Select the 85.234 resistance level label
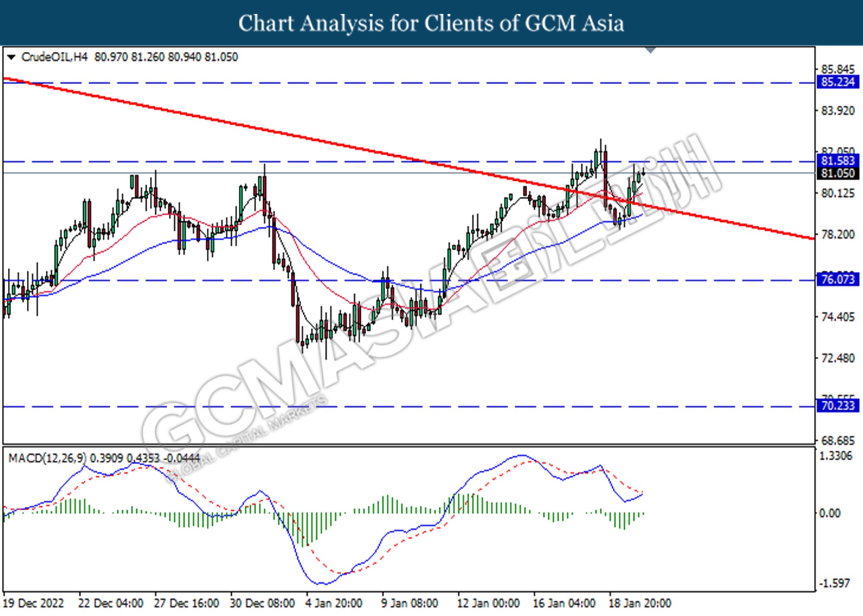863x616 pixels. 838,82
